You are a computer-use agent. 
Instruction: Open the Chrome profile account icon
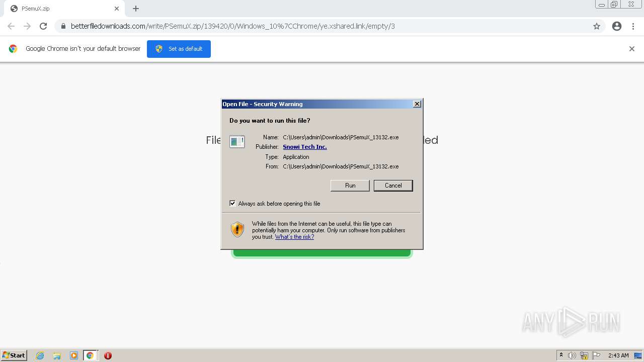617,26
